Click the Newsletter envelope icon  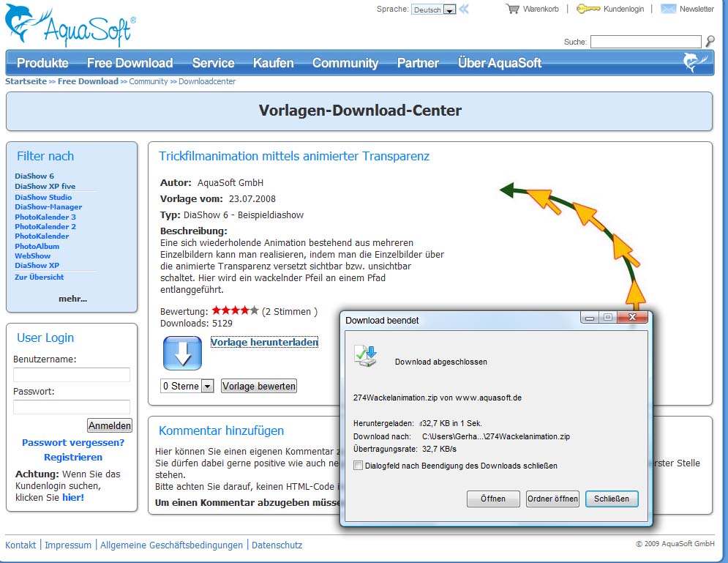pos(667,9)
